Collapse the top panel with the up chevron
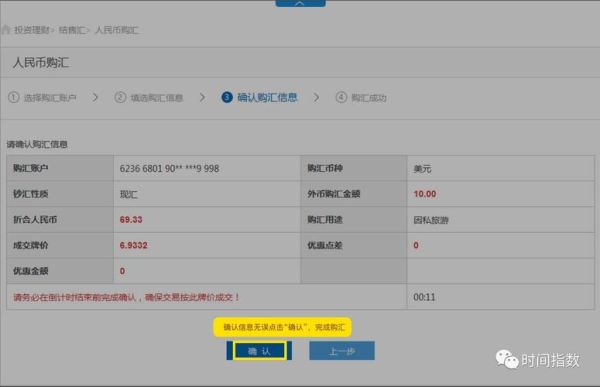 coord(300,3)
